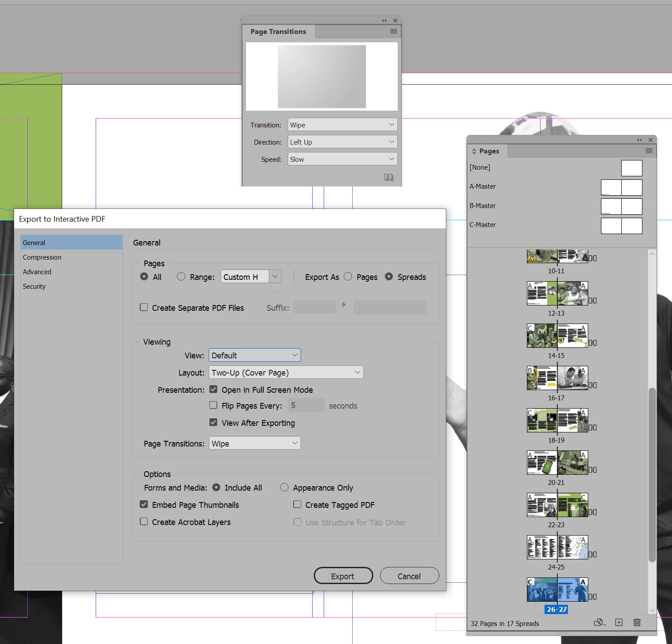Select the A-Master thumbnail

pos(621,187)
